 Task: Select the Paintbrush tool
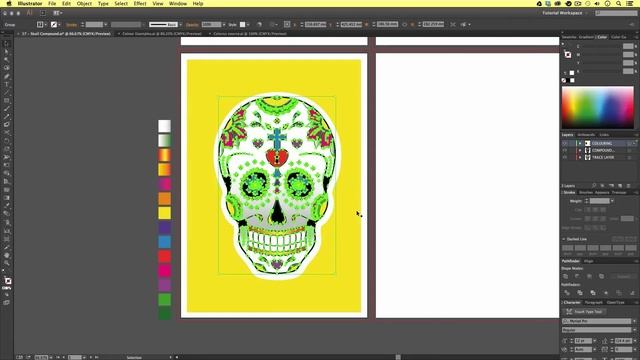tap(7, 109)
